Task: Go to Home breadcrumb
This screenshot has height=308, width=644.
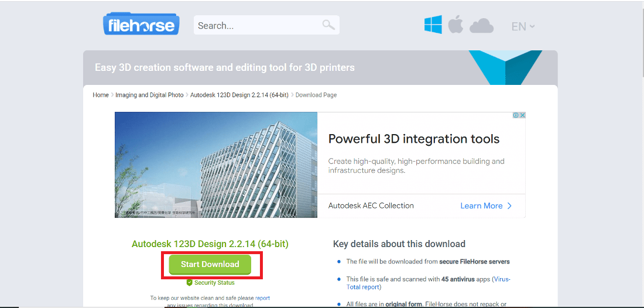Action: click(101, 95)
